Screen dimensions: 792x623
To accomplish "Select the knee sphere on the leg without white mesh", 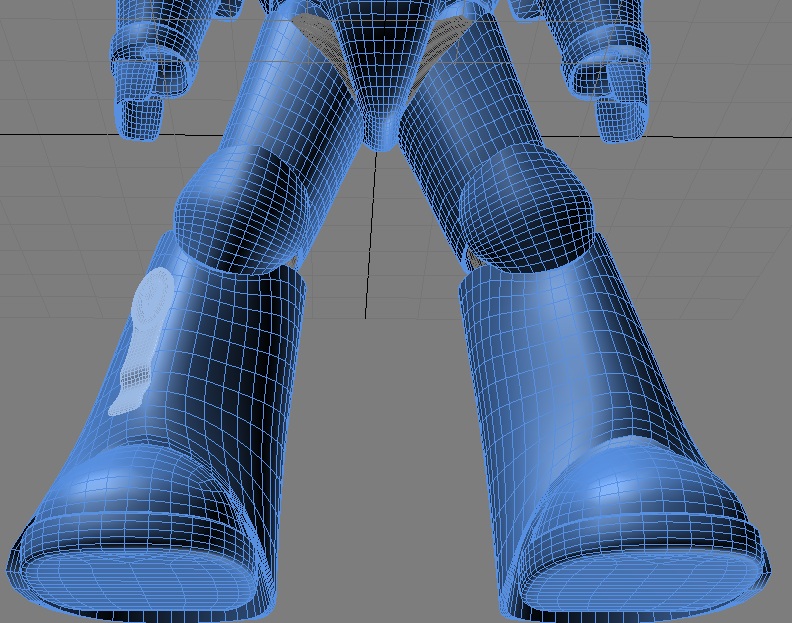I will (527, 207).
